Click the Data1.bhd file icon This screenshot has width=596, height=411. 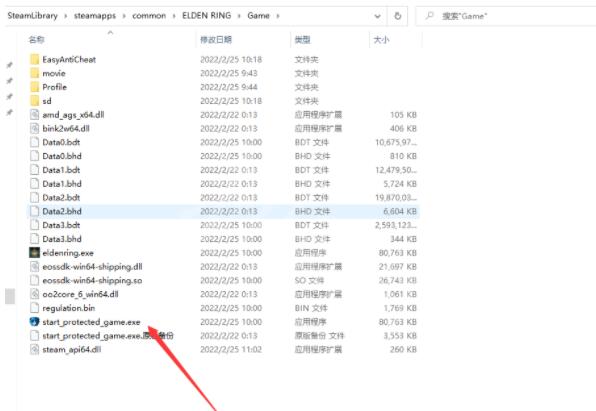[x=35, y=184]
